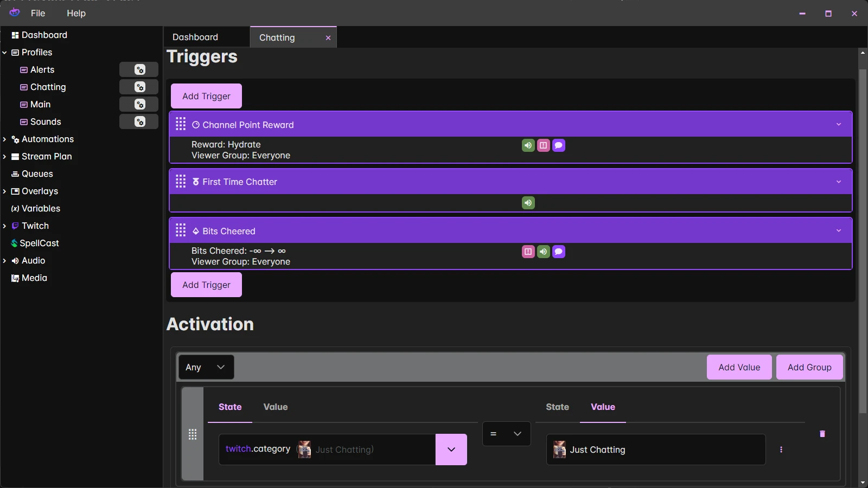Expand the Automations tree section

coord(4,139)
